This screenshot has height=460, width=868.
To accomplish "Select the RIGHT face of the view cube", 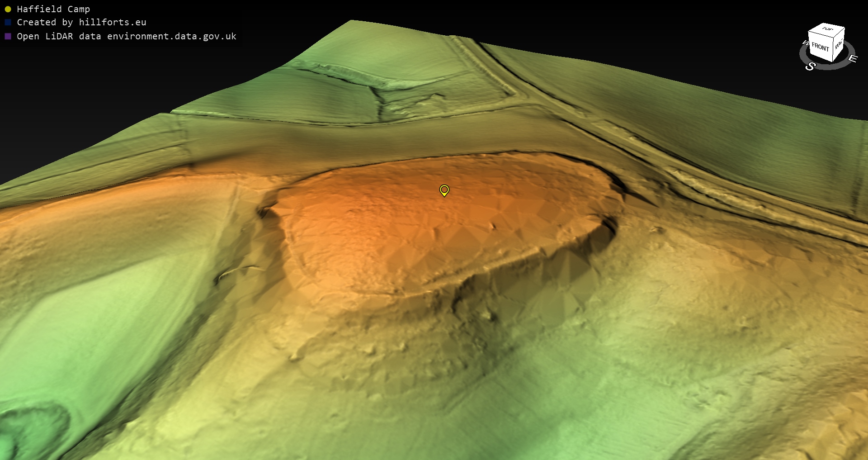I will [x=839, y=44].
